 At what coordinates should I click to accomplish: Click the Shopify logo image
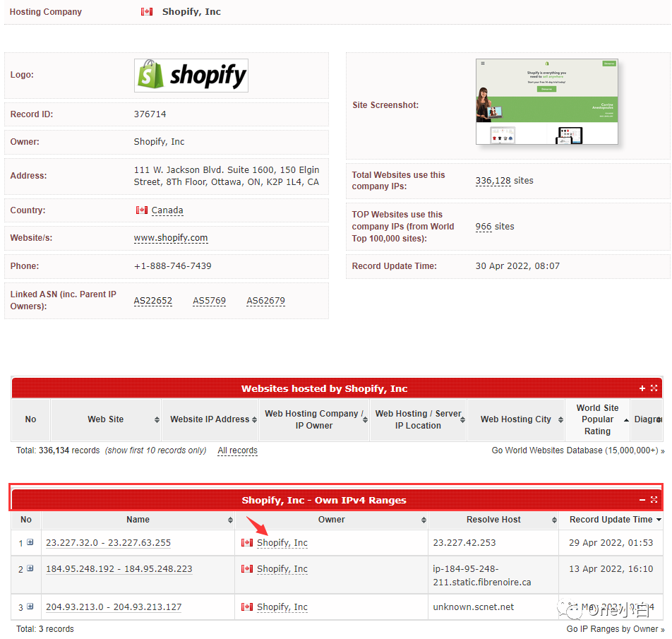click(x=191, y=76)
